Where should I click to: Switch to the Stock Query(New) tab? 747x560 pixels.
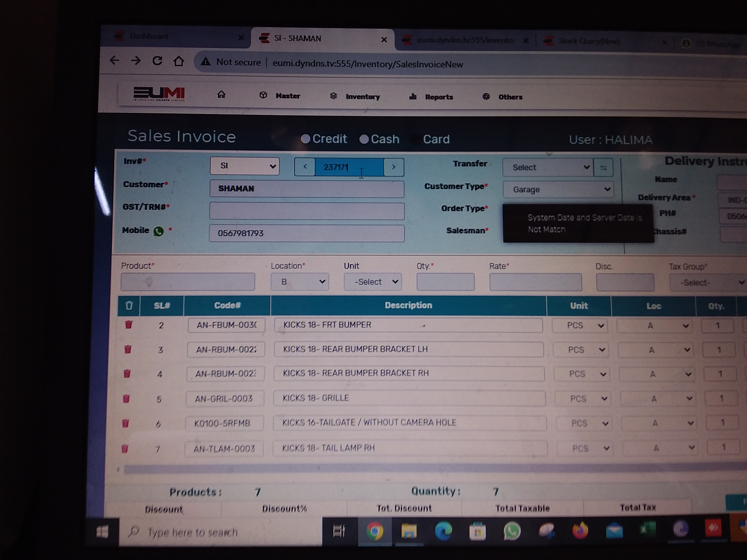point(601,41)
